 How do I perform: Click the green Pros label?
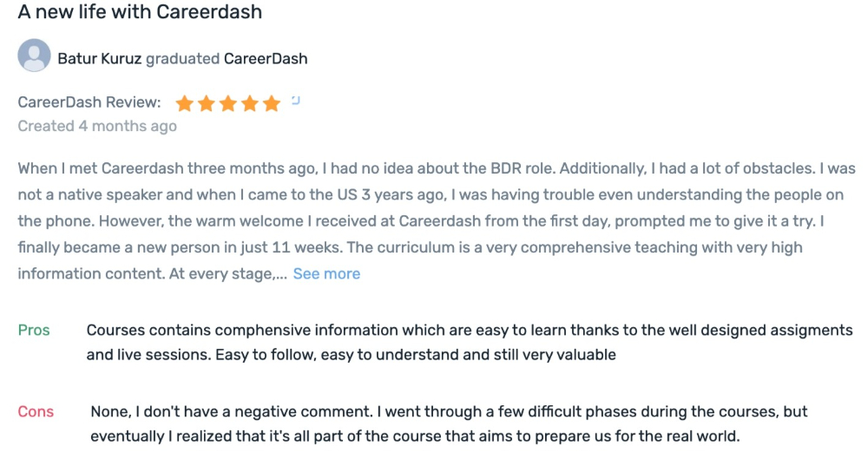click(x=34, y=330)
